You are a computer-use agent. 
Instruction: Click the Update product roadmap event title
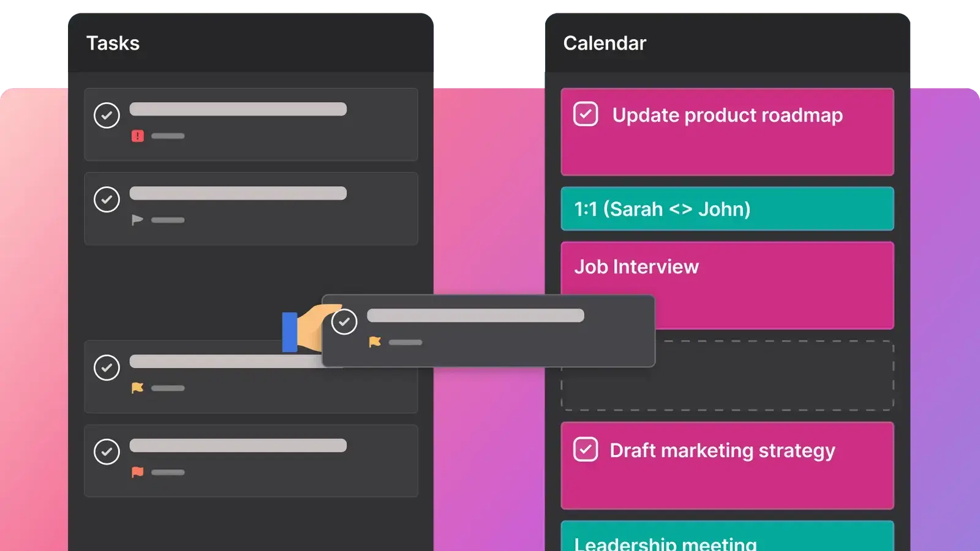point(727,115)
